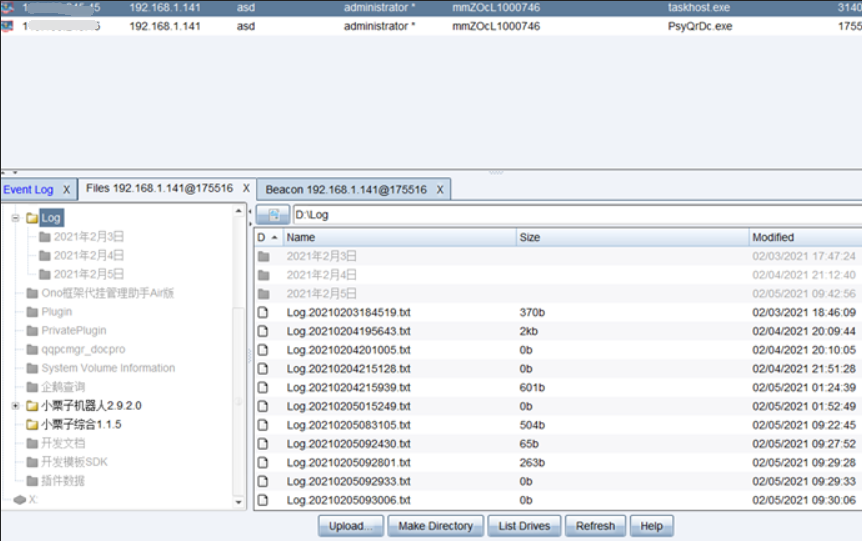
Task: Click the Plugin folder icon in tree
Action: [32, 312]
